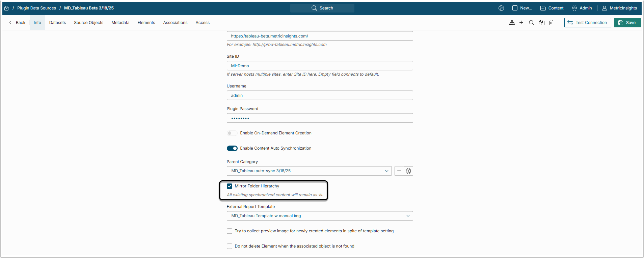Open the Source Objects tab

click(88, 23)
